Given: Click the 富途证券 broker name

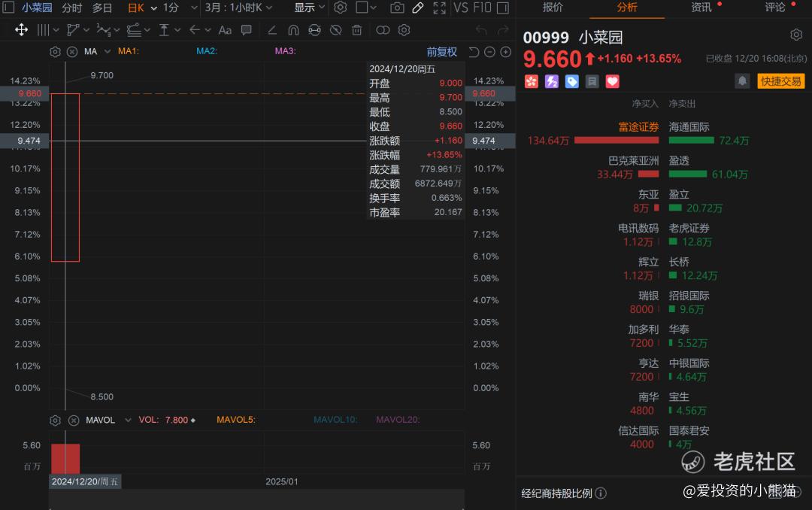Looking at the screenshot, I should [638, 127].
